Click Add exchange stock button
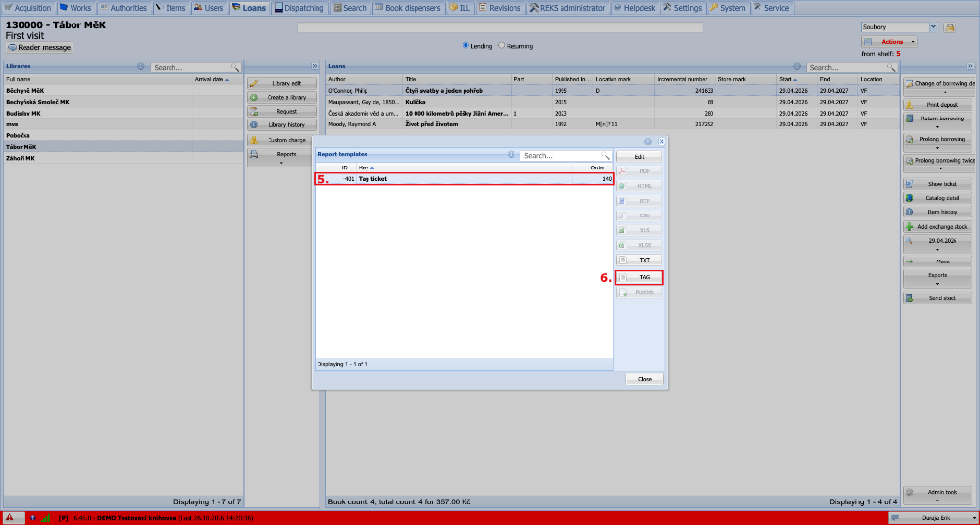This screenshot has height=525, width=980. 938,227
